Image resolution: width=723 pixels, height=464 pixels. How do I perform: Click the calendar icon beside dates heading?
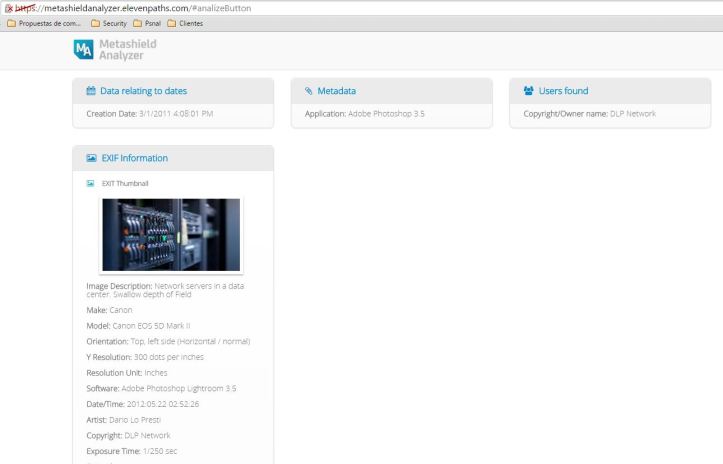tap(91, 91)
